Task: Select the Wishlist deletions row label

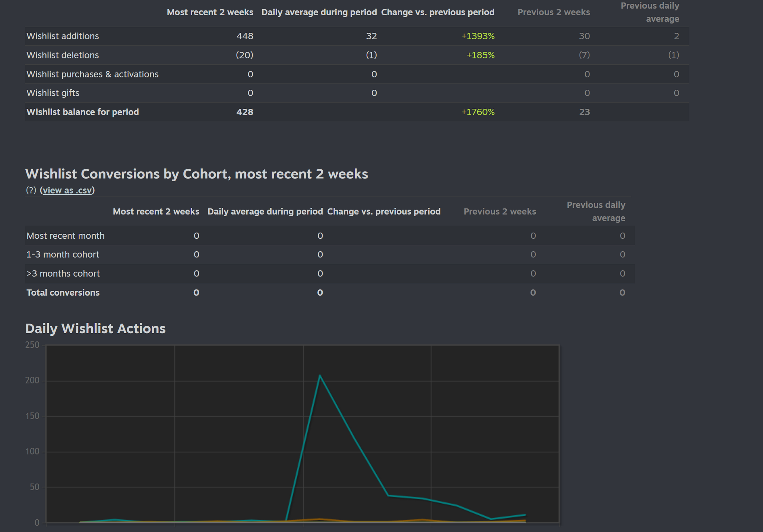Action: click(x=63, y=55)
